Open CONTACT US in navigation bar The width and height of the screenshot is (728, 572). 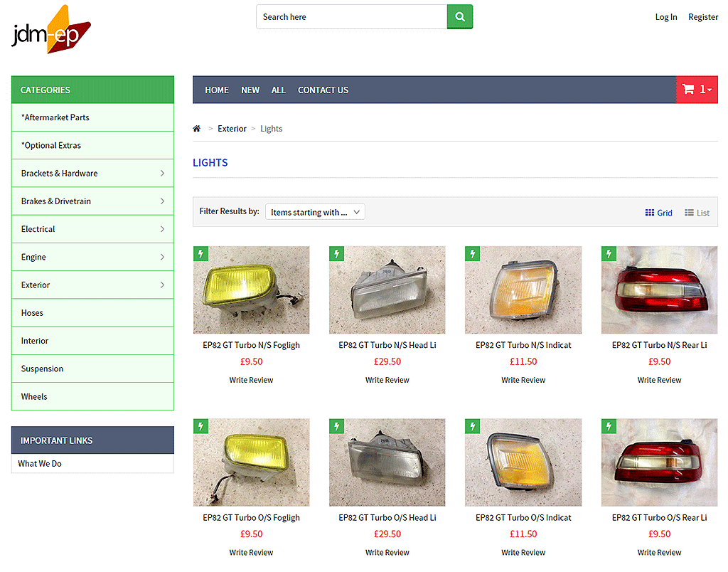(323, 90)
